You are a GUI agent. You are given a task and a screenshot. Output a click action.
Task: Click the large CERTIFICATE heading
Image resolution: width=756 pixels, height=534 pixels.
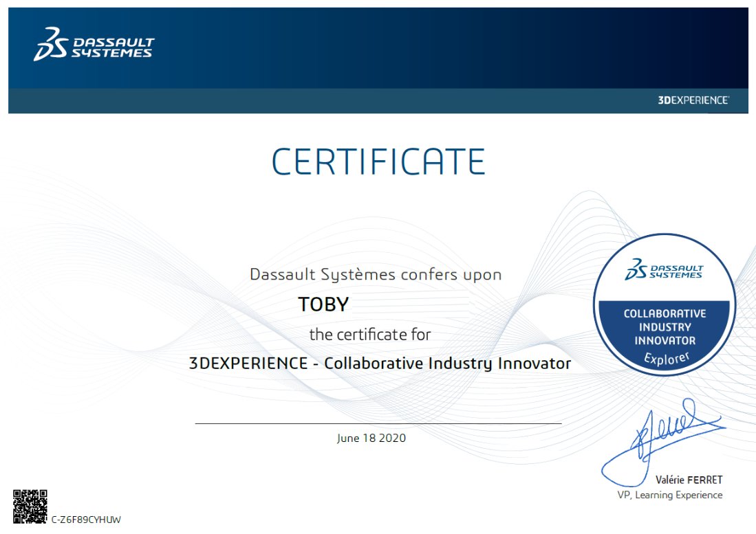point(378,162)
